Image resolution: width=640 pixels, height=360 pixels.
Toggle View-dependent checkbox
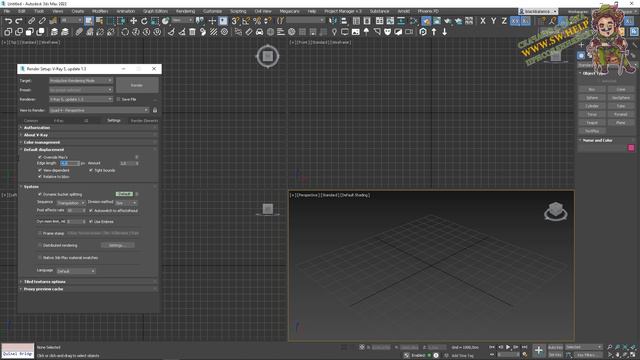pyautogui.click(x=40, y=170)
